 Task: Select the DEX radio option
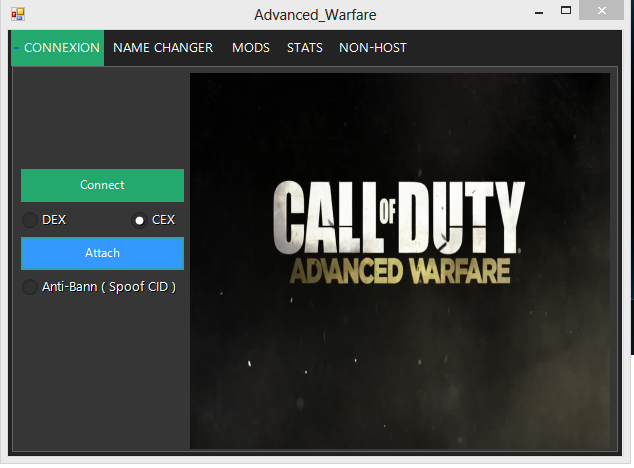point(44,220)
